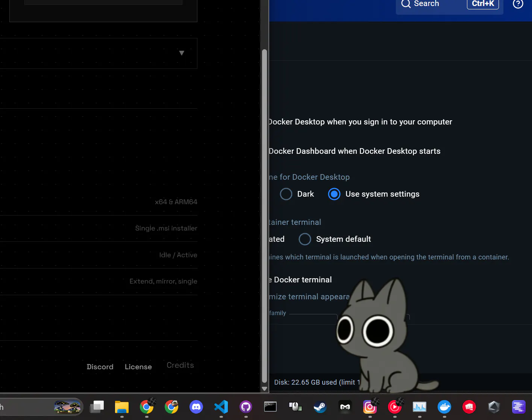Click 'Docker Dashboard when Docker Desktop starts' label
532x420 pixels.
click(x=354, y=151)
